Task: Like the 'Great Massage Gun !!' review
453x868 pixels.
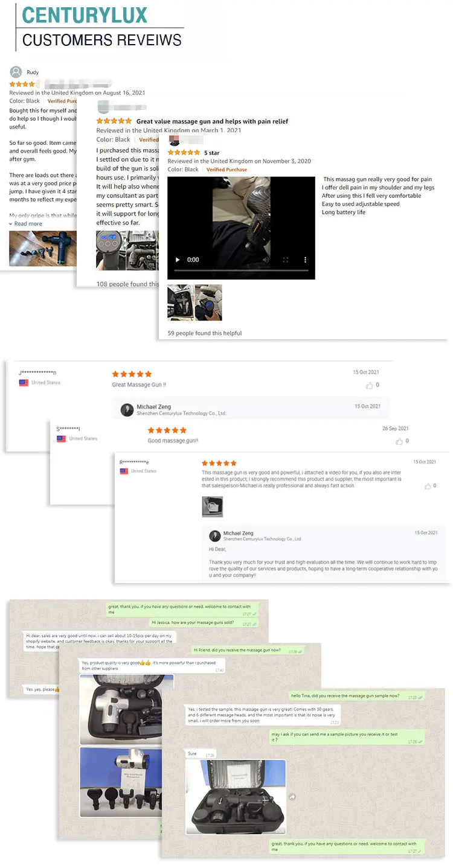Action: click(369, 385)
